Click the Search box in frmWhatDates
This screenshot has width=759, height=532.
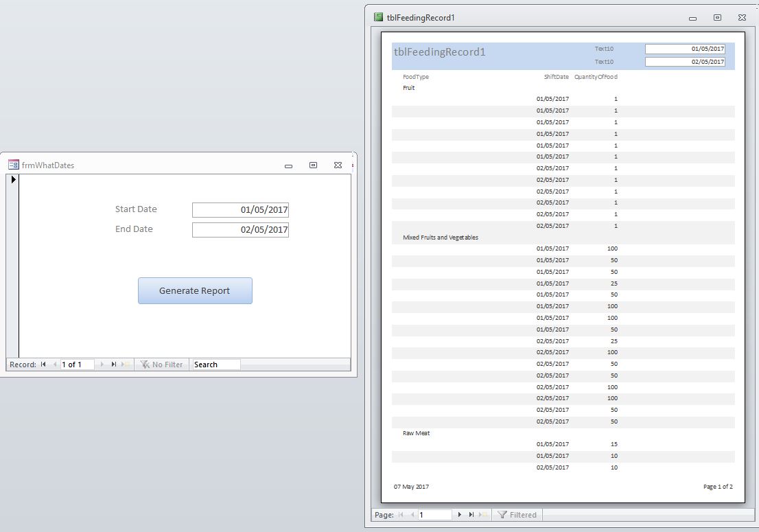[x=216, y=365]
